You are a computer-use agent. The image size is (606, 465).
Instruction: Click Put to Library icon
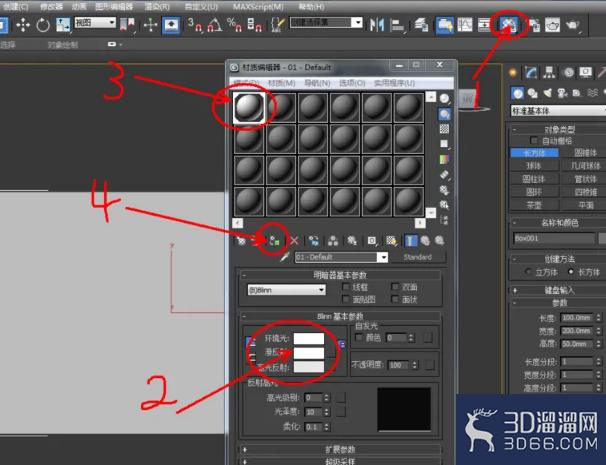coord(352,241)
